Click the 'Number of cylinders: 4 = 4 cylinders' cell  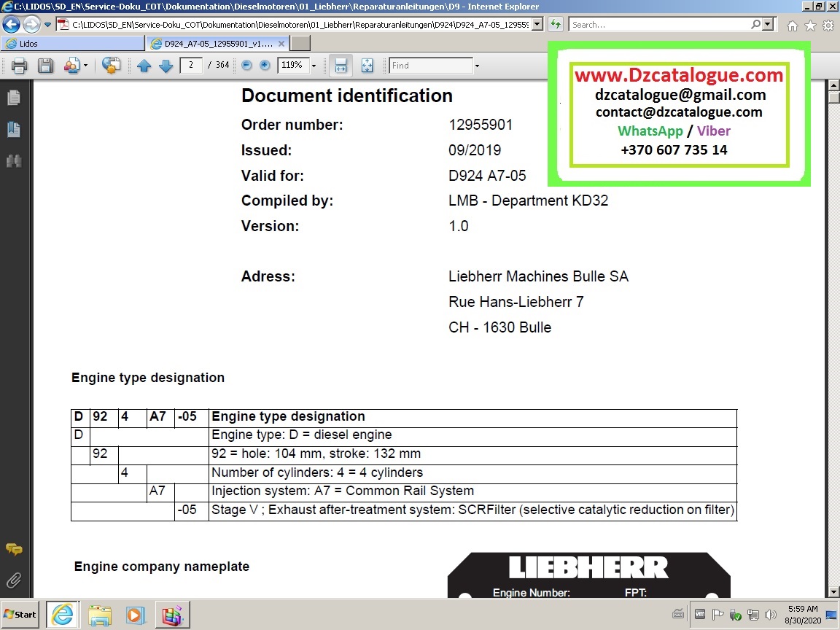tap(472, 472)
